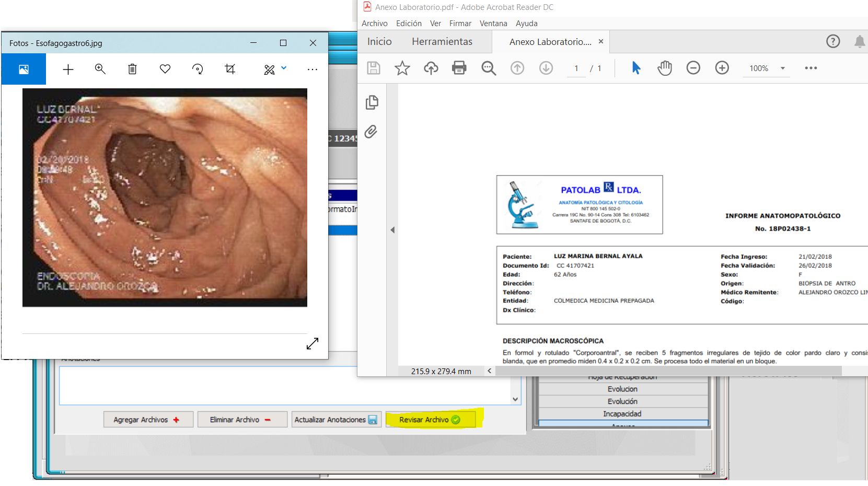Delete the current photo
The height and width of the screenshot is (486, 868).
[x=132, y=68]
